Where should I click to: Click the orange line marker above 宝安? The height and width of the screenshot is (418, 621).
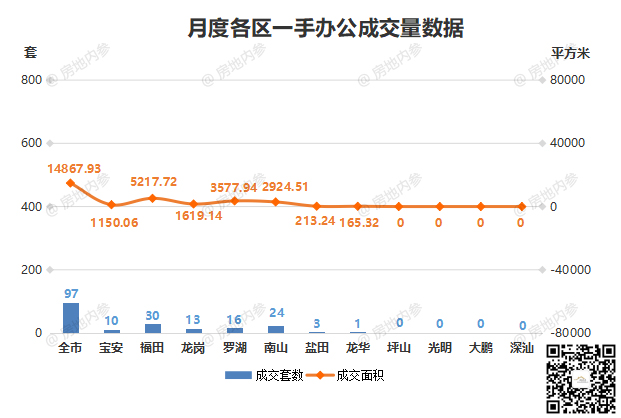pyautogui.click(x=112, y=205)
